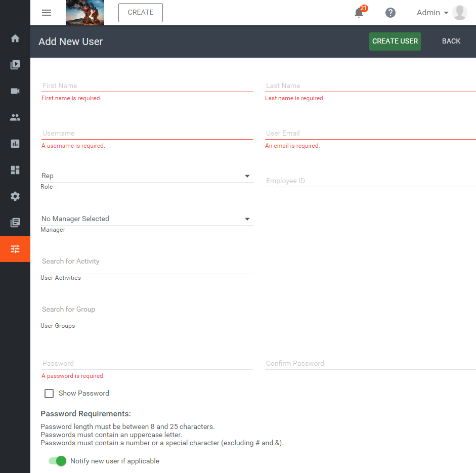
Task: Focus the First Name input field
Action: coord(147,85)
